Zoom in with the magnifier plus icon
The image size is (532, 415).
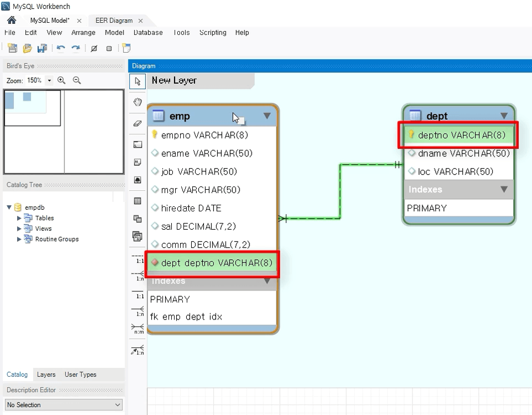pos(62,80)
